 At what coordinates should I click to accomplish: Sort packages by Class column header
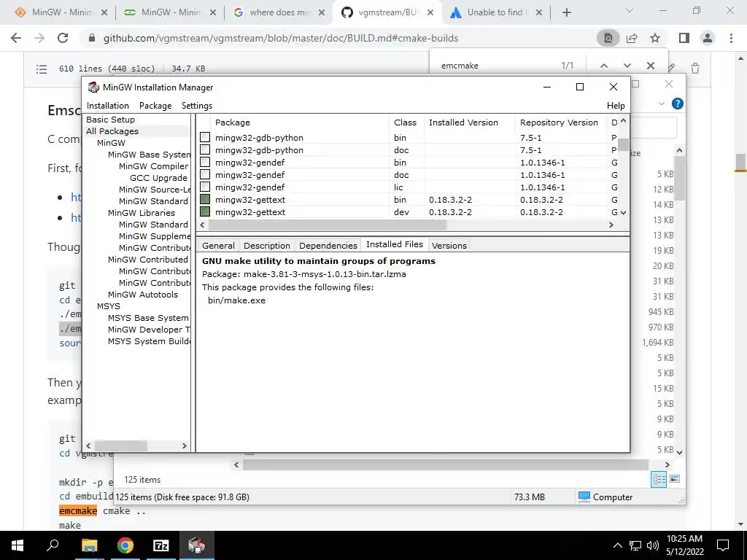pyautogui.click(x=406, y=122)
